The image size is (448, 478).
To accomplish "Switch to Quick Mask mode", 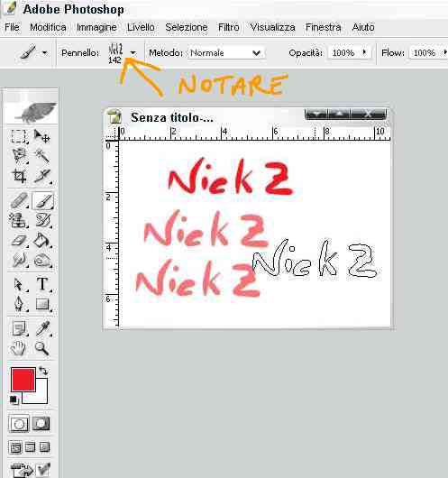I will click(41, 423).
